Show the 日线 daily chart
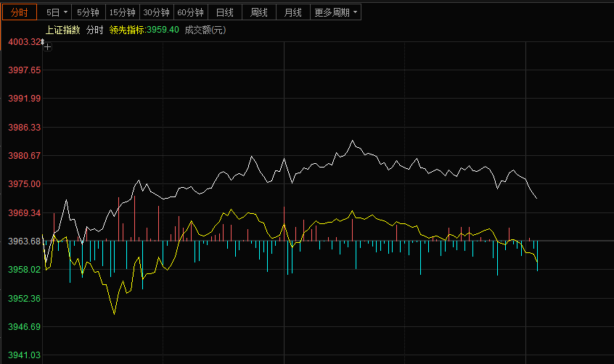 coord(225,12)
